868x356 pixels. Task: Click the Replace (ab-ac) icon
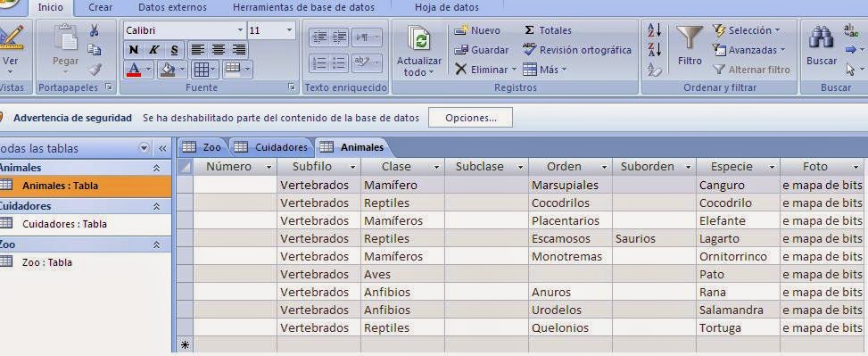(851, 30)
